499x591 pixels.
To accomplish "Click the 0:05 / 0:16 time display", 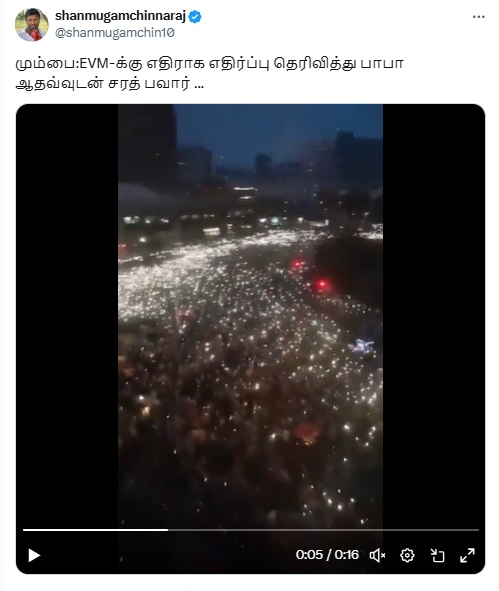I will [327, 555].
